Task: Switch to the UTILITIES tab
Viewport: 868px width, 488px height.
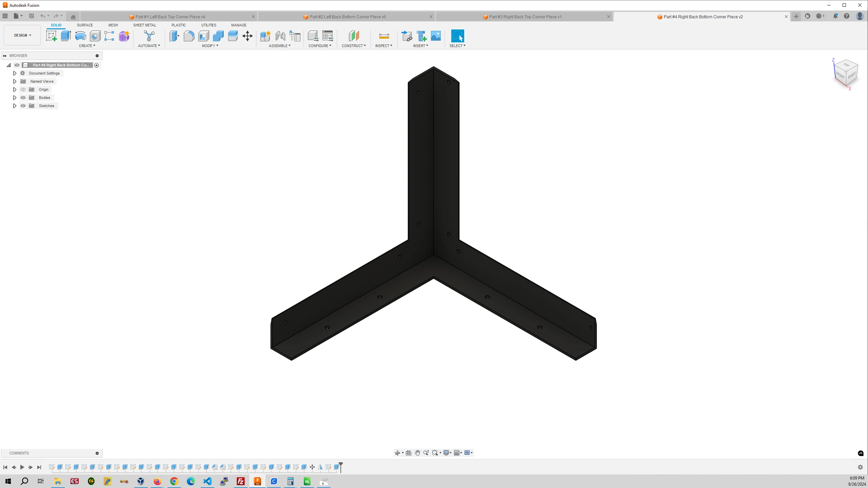Action: pos(209,25)
